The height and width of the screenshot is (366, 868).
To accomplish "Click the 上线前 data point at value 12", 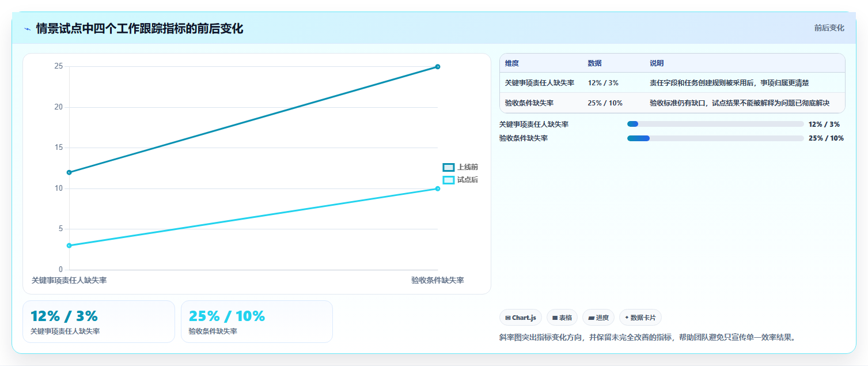I will coord(69,172).
